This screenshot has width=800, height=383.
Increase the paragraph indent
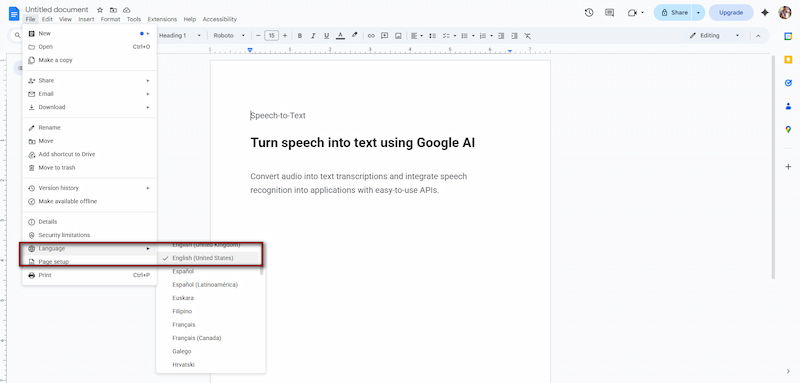(x=514, y=36)
